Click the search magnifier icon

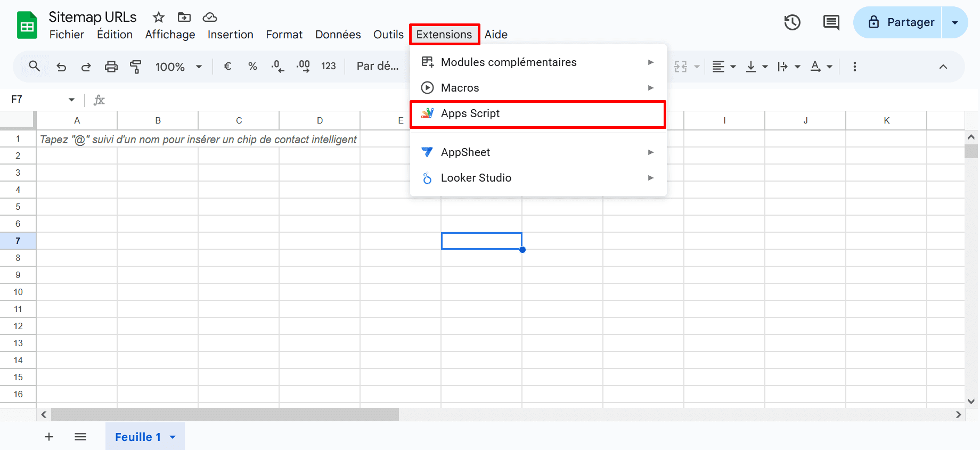click(35, 67)
